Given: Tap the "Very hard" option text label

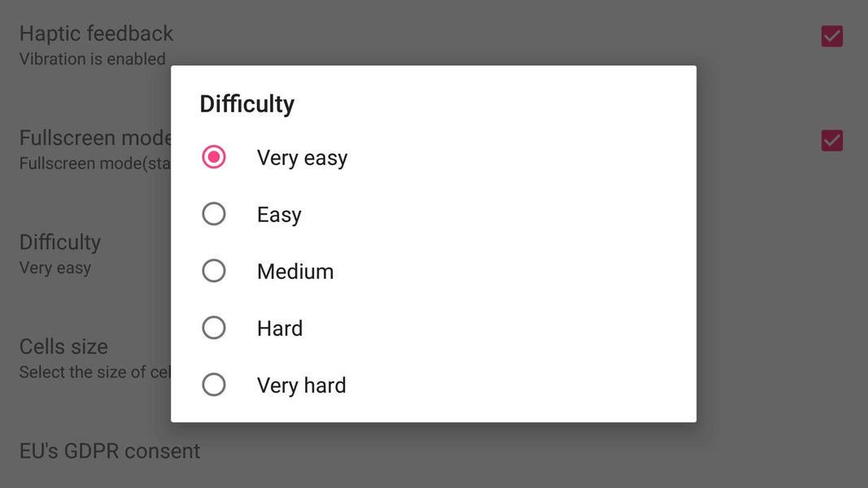Looking at the screenshot, I should [x=301, y=386].
